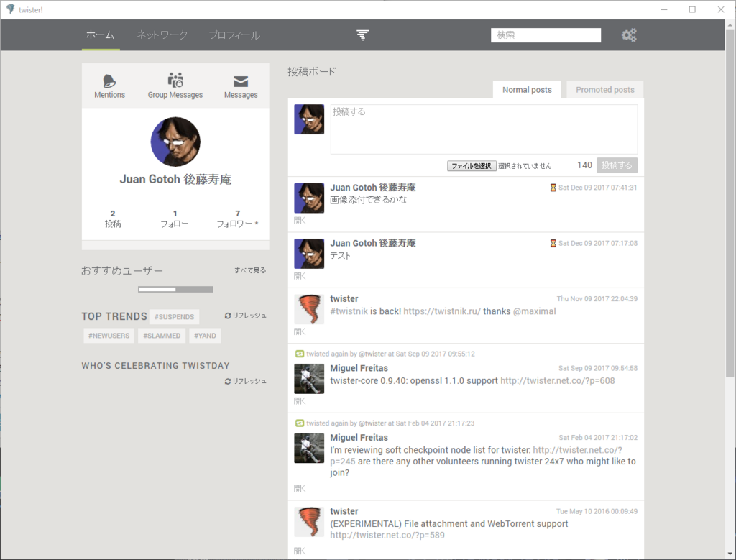The height and width of the screenshot is (560, 736).
Task: Open the 1 フォロー following count
Action: pyautogui.click(x=175, y=219)
